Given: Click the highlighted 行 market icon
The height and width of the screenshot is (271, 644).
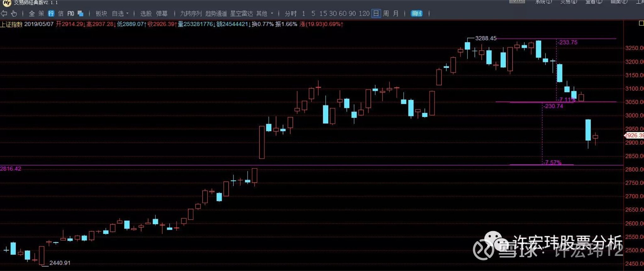Looking at the screenshot, I should click(x=51, y=14).
